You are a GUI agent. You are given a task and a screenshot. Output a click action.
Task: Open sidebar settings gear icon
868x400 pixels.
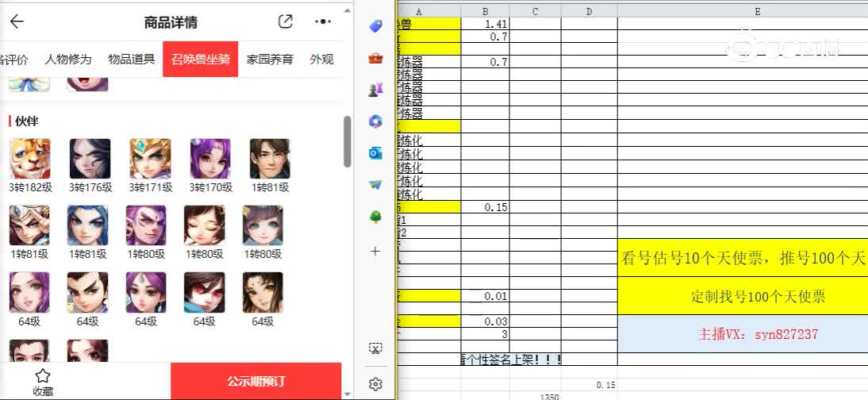(x=375, y=383)
